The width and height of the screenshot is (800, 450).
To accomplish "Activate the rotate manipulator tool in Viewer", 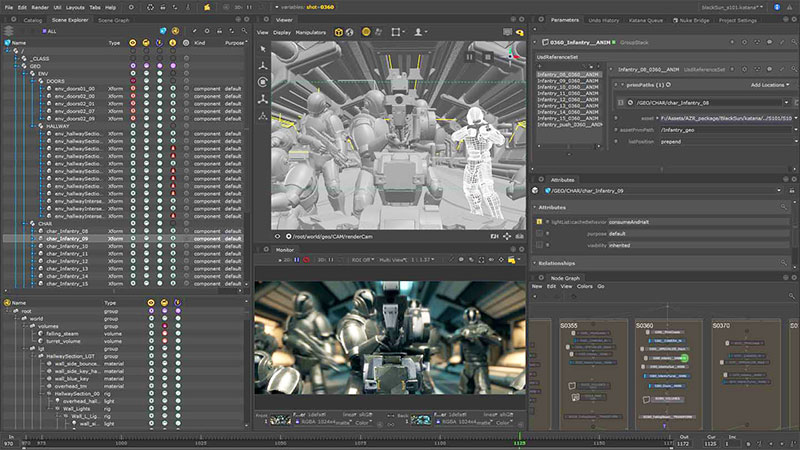I will [263, 83].
